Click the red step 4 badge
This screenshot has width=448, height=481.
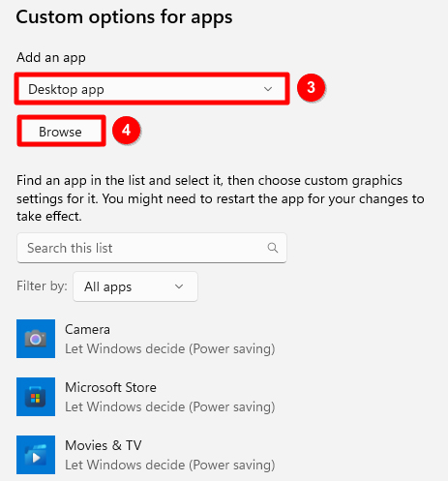pos(126,131)
